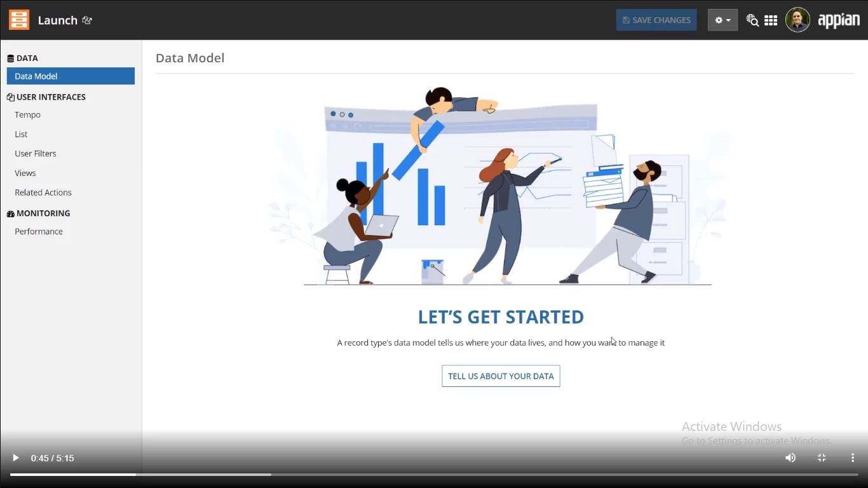Click the SAVE CHANGES button
868x488 pixels.
(x=656, y=20)
